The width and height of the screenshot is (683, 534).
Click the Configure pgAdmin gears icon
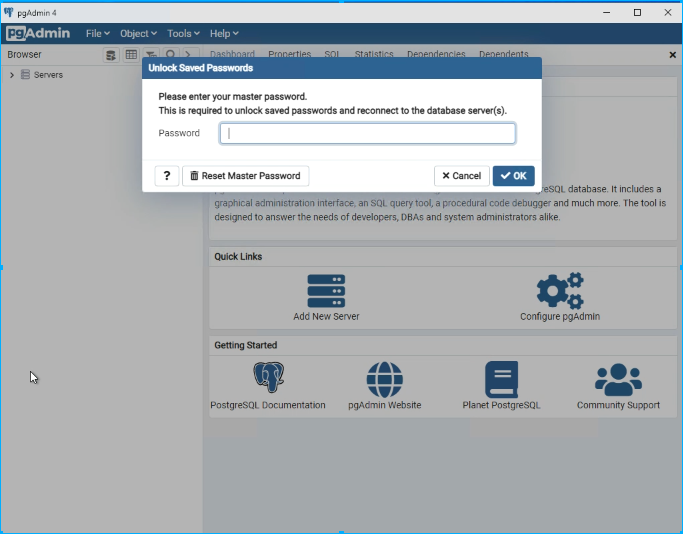point(559,291)
